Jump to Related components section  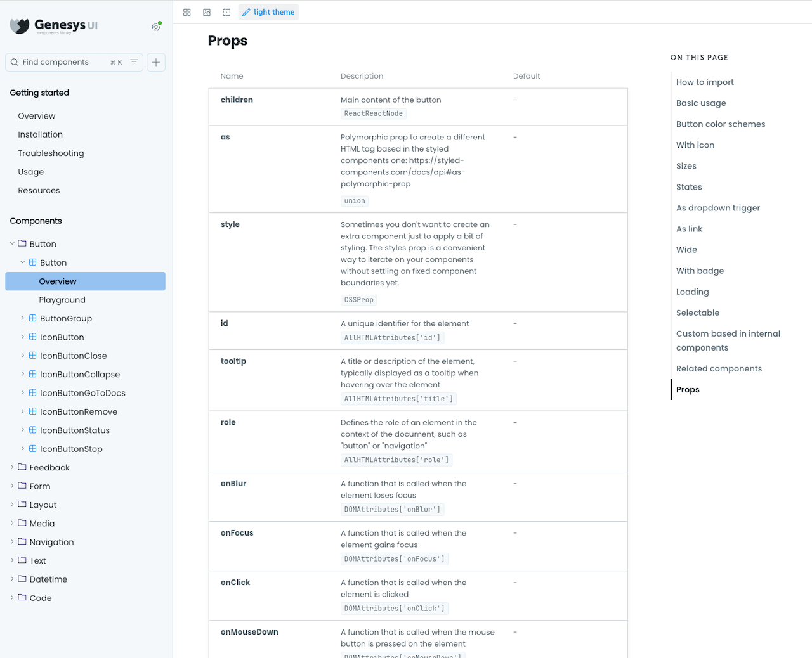pyautogui.click(x=719, y=369)
